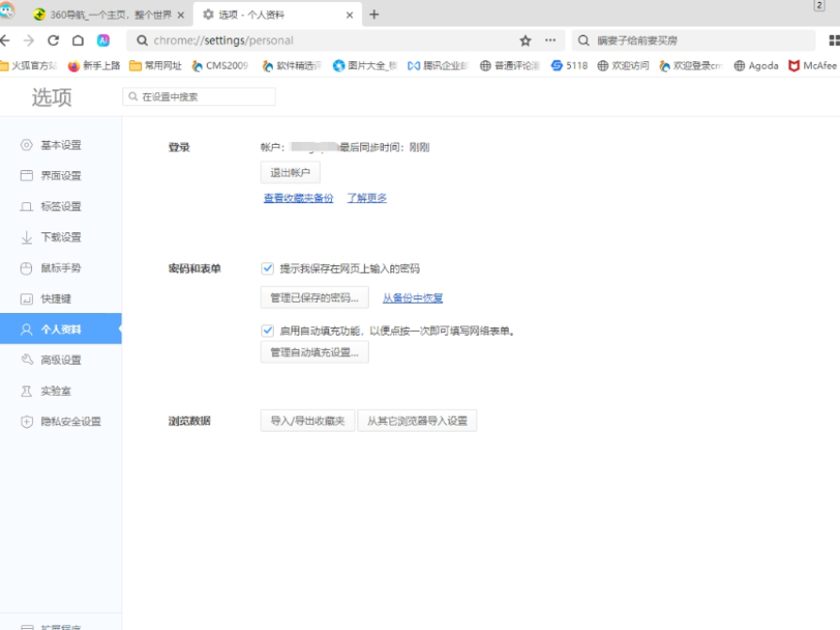Select 个人资料 in sidebar
Image resolution: width=840 pixels, height=630 pixels.
pyautogui.click(x=61, y=329)
